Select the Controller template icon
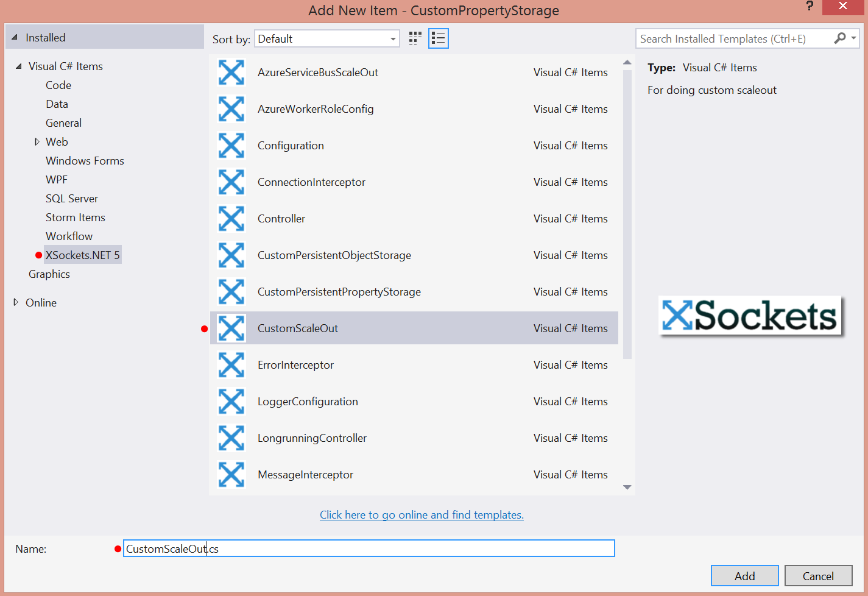868x596 pixels. coord(231,219)
